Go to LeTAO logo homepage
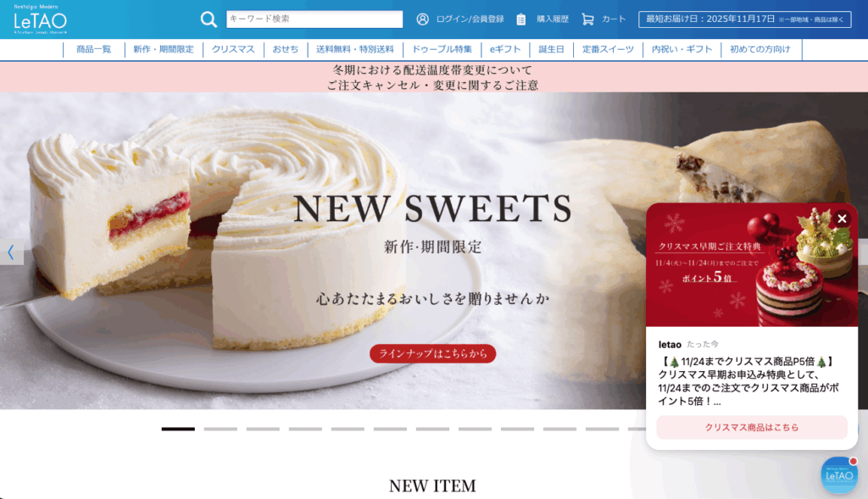The height and width of the screenshot is (499, 868). coord(40,19)
